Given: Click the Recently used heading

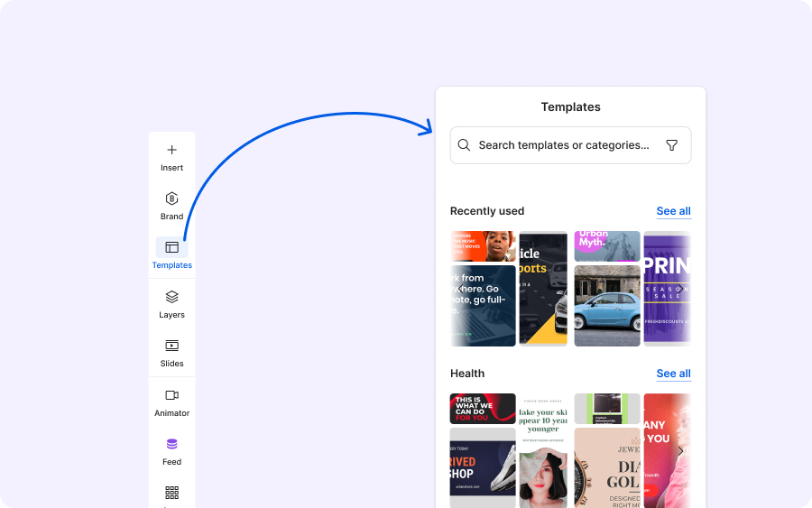Looking at the screenshot, I should 487,211.
